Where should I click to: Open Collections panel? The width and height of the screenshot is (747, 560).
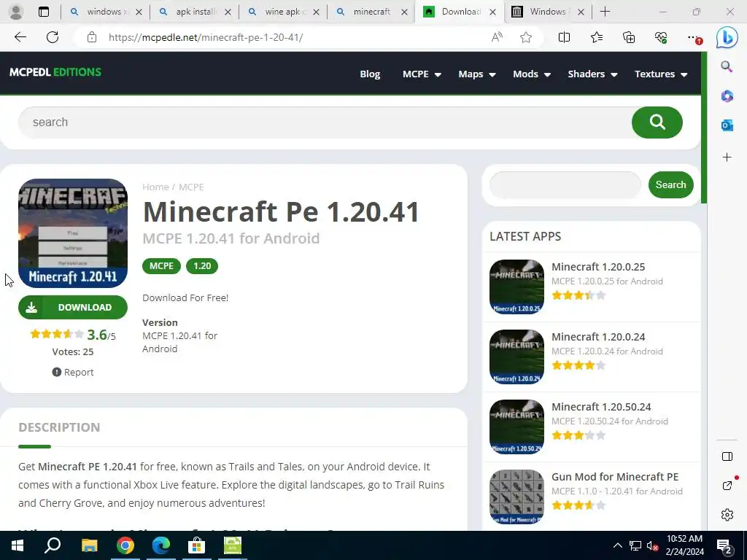point(629,37)
